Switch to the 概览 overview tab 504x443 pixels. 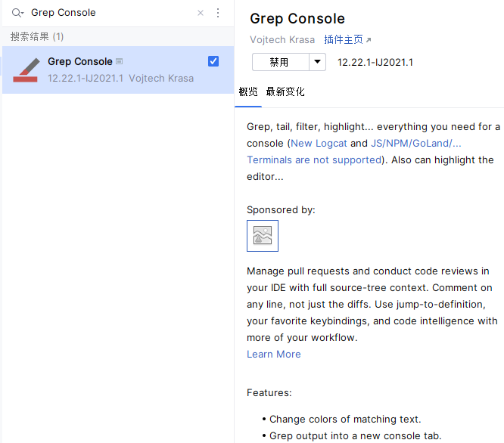coord(248,91)
